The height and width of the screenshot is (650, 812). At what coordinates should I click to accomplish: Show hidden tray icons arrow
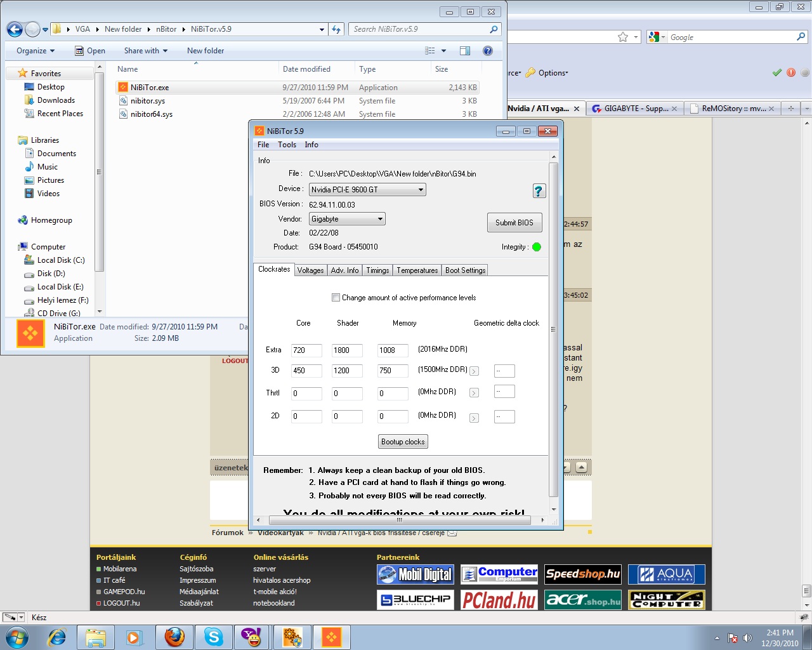tap(717, 638)
